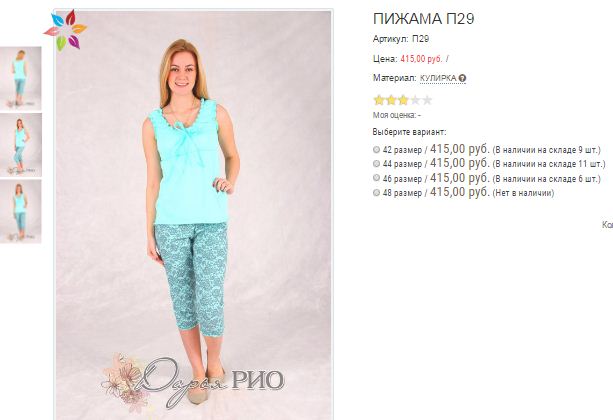613x420 pixels.
Task: Rate product with the first star
Action: [x=379, y=101]
